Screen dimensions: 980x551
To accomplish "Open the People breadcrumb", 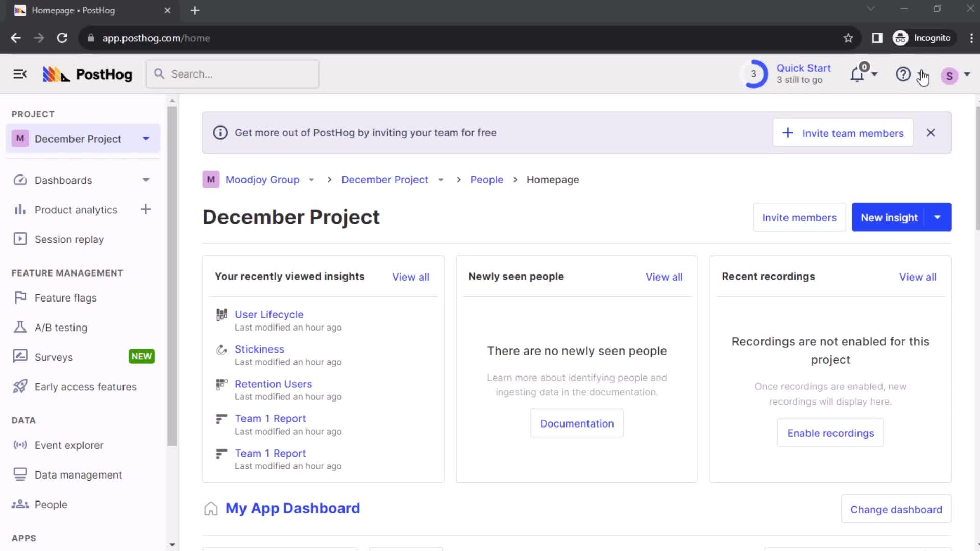I will tap(486, 180).
